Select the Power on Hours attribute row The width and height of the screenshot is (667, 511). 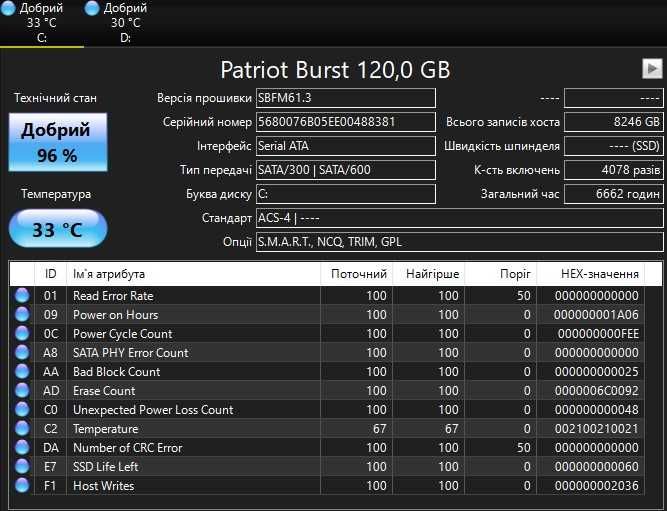tap(327, 314)
